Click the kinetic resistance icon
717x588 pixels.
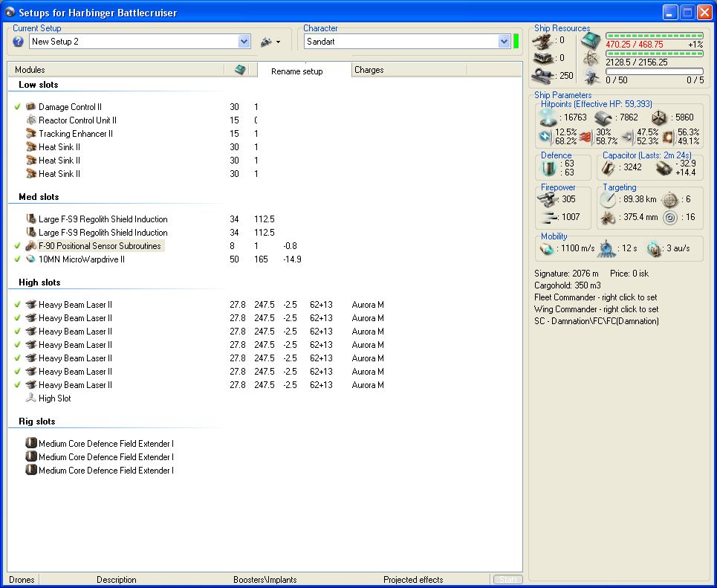coord(628,137)
